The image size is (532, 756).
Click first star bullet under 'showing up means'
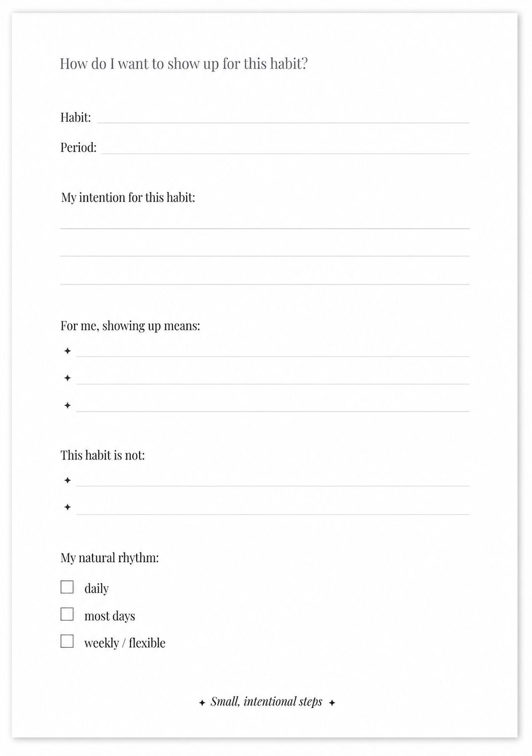(x=67, y=351)
